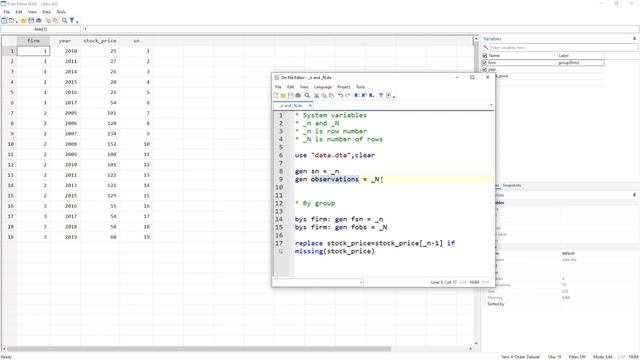This screenshot has width=640, height=360.
Task: Open Language menu in Do-file Editor
Action: pos(323,87)
